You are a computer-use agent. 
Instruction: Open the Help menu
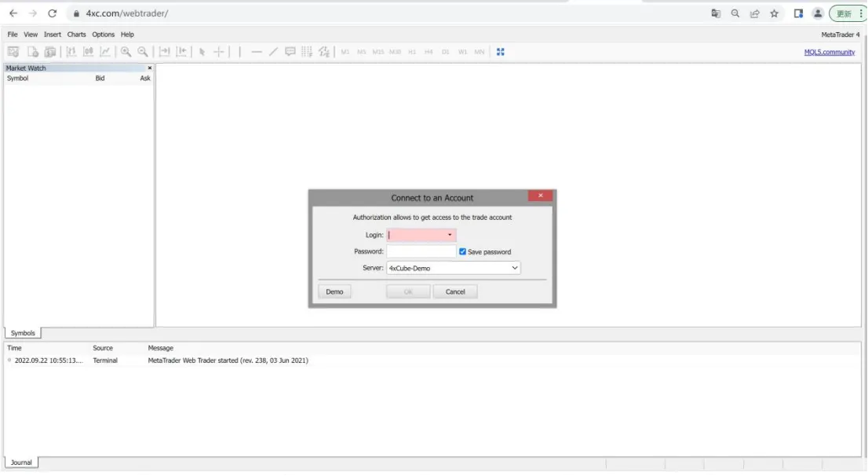[x=127, y=35]
